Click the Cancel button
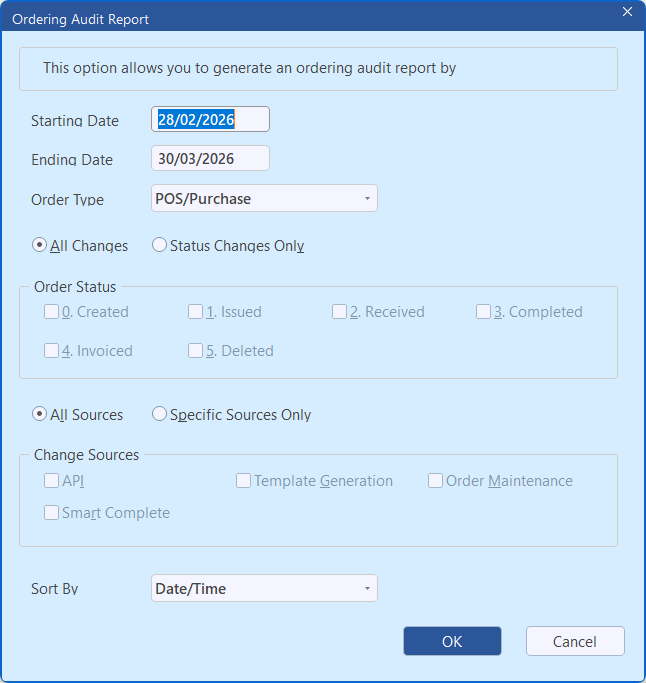The image size is (646, 683). [575, 642]
